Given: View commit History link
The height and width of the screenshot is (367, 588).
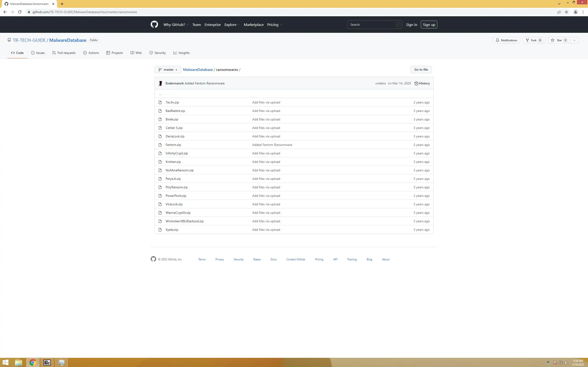Looking at the screenshot, I should [x=422, y=83].
